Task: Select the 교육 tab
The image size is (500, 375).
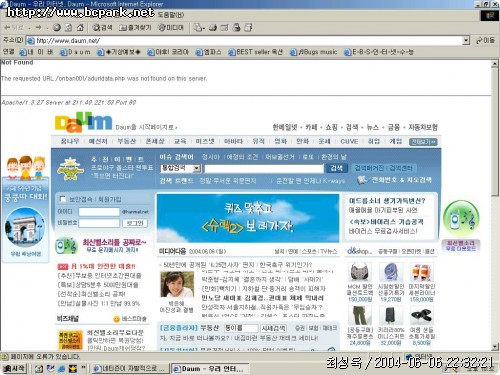Action: point(180,141)
